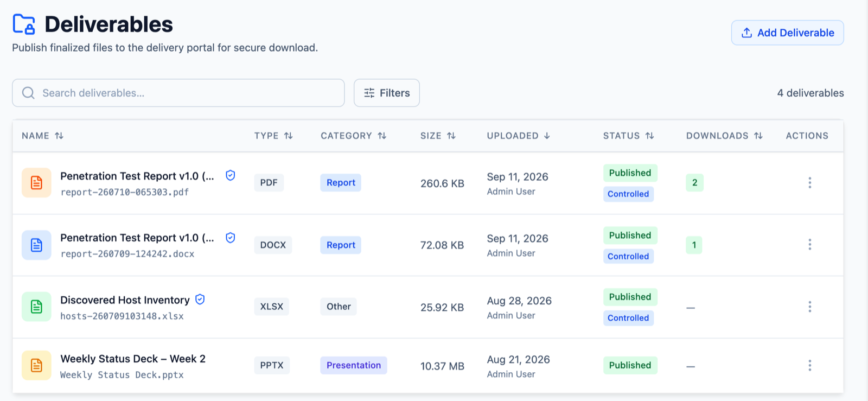The image size is (868, 401).
Task: Click the magnifier icon in the search box
Action: click(x=28, y=93)
